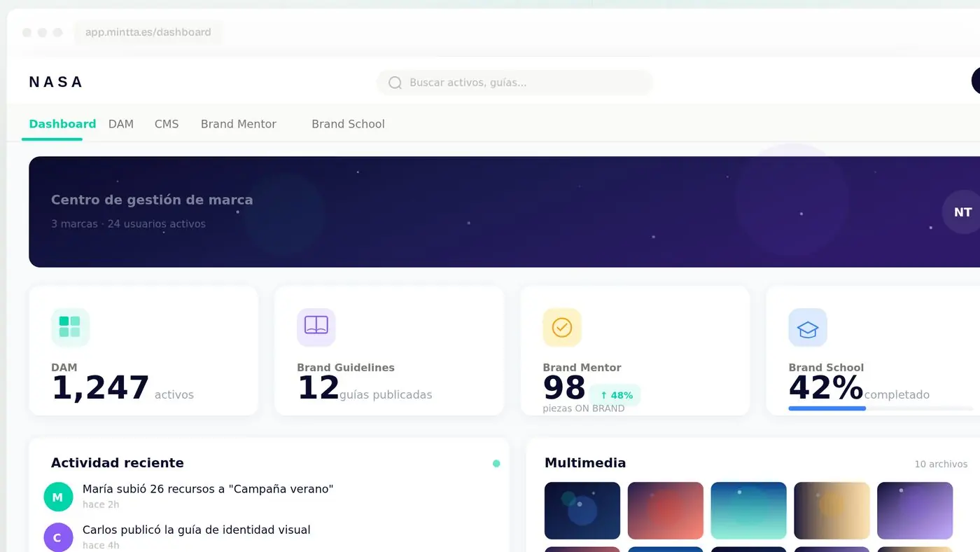Click the '98' piezas ON BRAND value
The width and height of the screenshot is (980, 552).
click(564, 388)
